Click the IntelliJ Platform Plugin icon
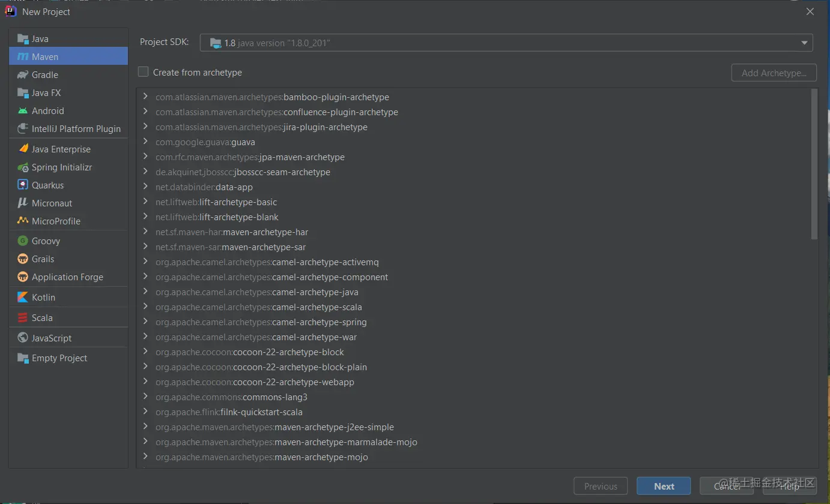This screenshot has width=830, height=504. (23, 129)
